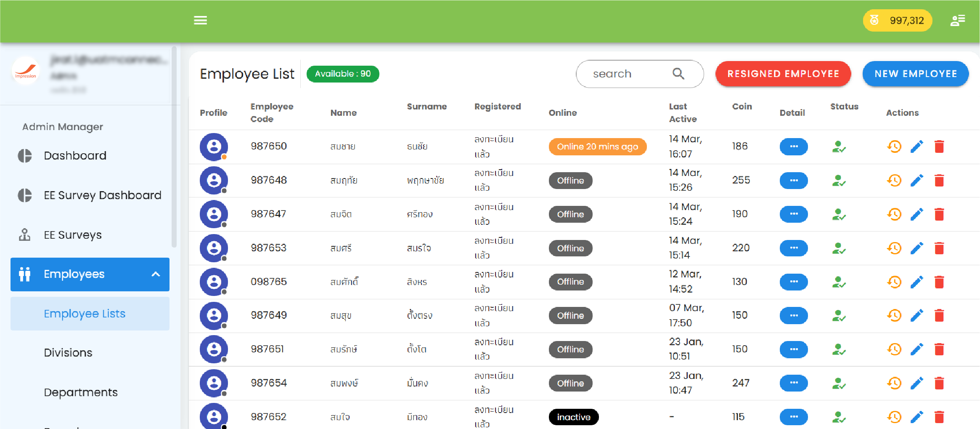Screen dimensions: 980x429
Task: Click the Resigned Employee button
Action: coord(783,74)
